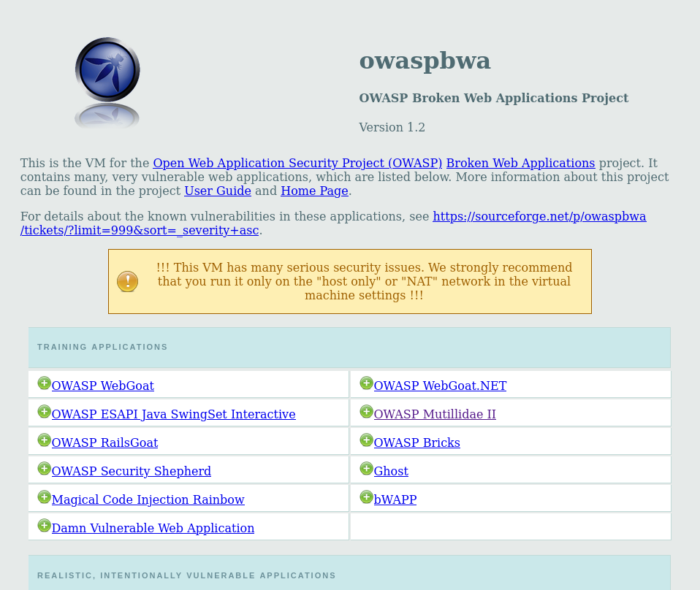Viewport: 700px width, 590px height.
Task: Click the plus icon beside Damn Vulnerable Web Application
Action: 44,524
